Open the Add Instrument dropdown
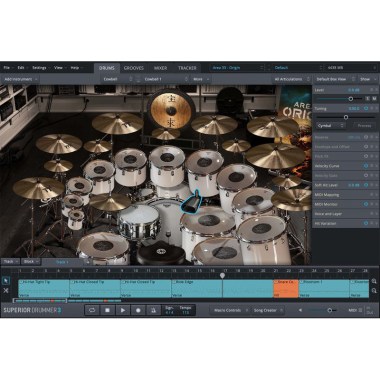The image size is (380, 380). (21, 79)
